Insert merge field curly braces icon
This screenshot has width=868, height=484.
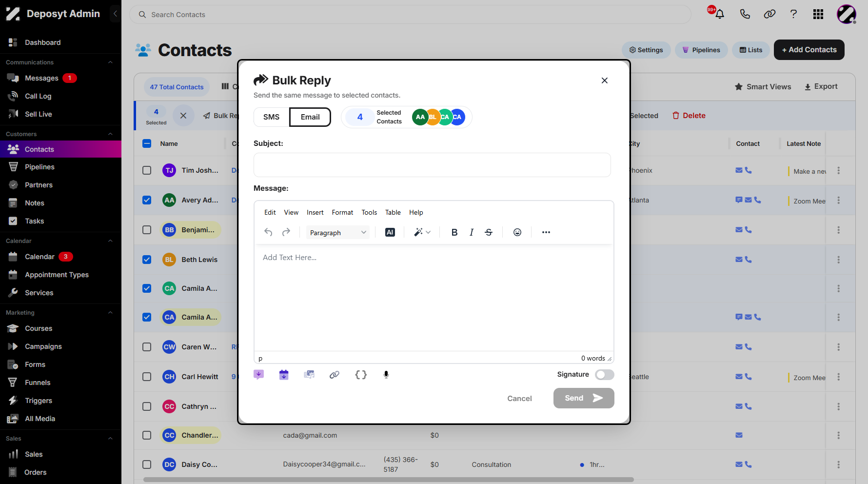[361, 375]
